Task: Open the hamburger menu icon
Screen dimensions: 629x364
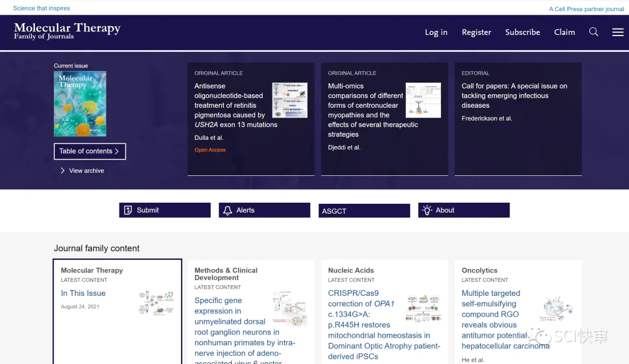Action: pos(618,32)
